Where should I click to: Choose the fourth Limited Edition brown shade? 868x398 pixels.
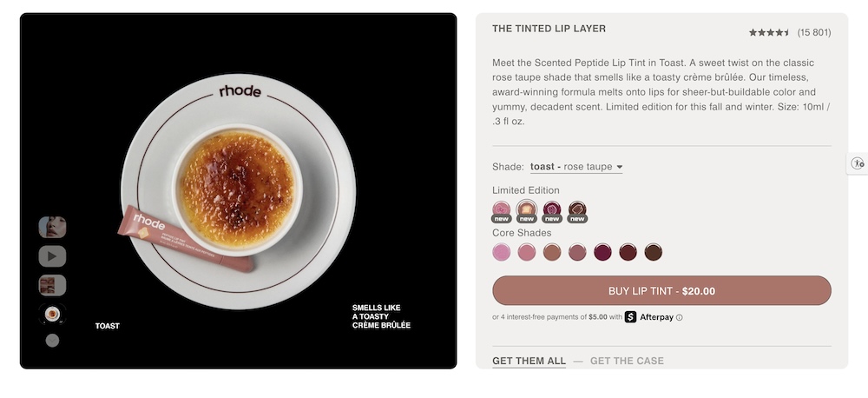tap(577, 210)
